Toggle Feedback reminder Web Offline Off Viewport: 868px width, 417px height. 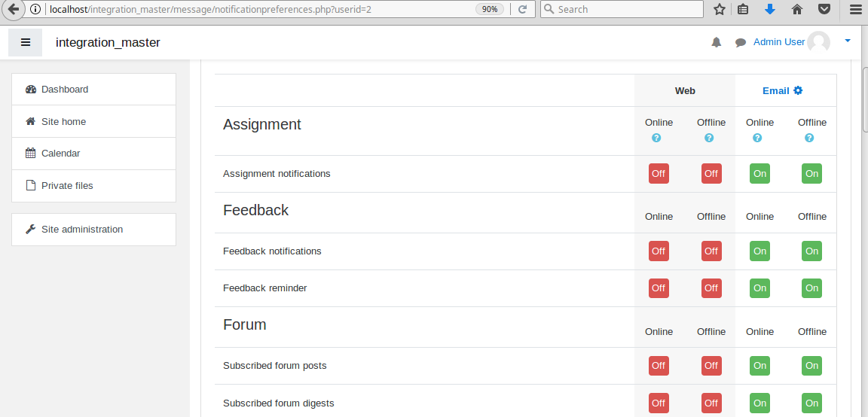(x=711, y=288)
